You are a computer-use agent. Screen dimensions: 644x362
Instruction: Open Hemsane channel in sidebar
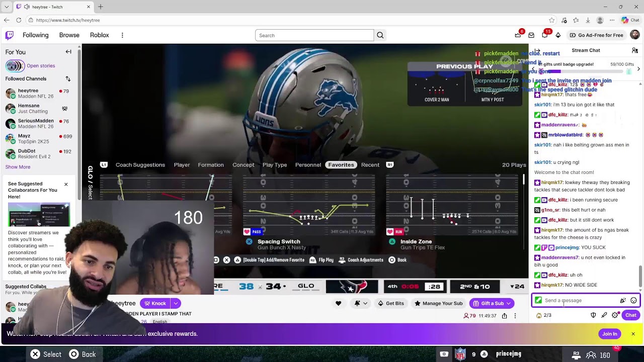pyautogui.click(x=38, y=109)
